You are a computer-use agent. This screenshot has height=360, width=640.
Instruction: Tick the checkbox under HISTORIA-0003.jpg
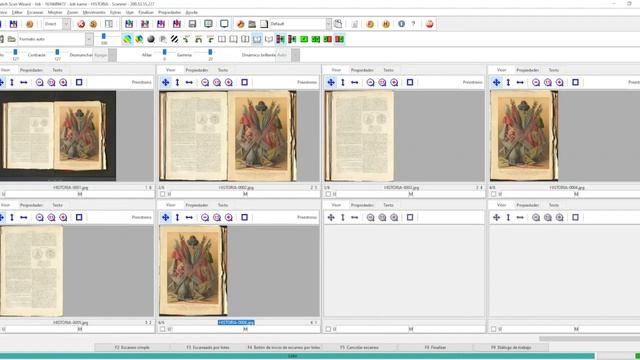click(328, 194)
